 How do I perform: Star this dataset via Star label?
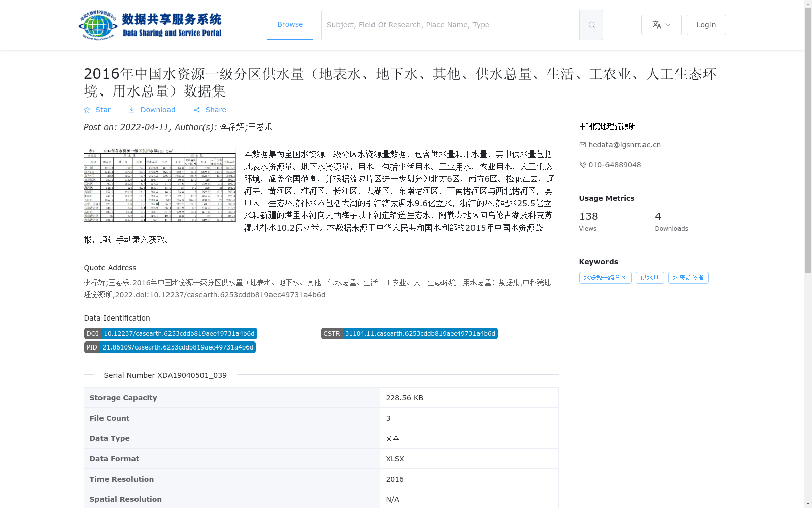[103, 110]
